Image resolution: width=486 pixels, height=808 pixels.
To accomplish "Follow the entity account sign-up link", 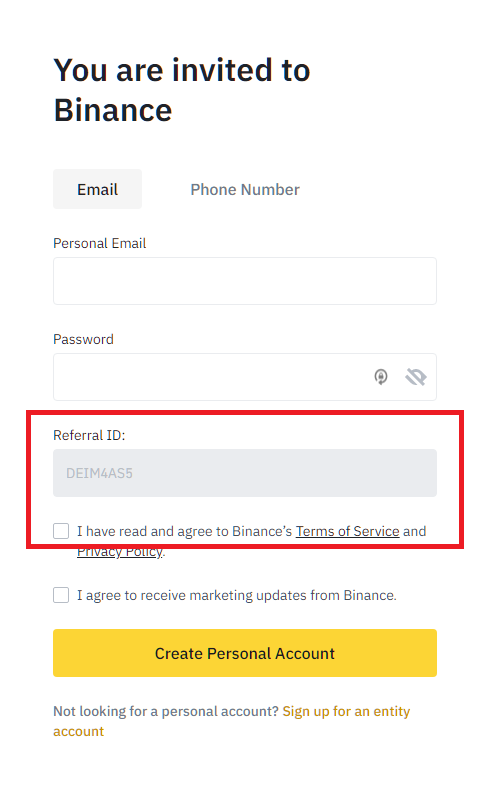I will click(x=231, y=721).
